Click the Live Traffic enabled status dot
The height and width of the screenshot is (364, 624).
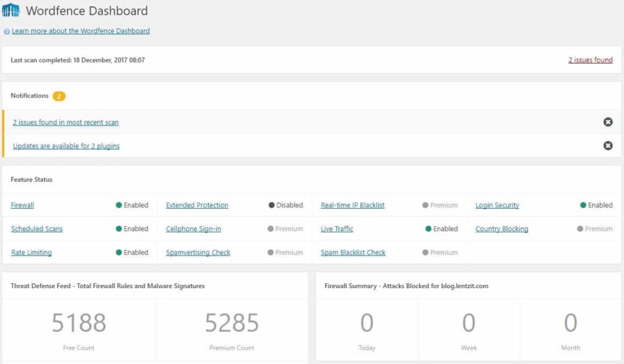428,229
